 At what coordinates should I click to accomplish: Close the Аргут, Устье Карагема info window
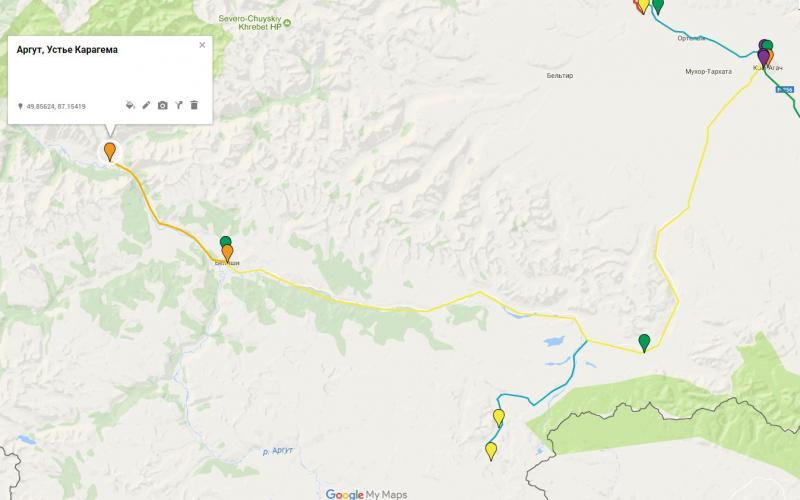pos(202,45)
